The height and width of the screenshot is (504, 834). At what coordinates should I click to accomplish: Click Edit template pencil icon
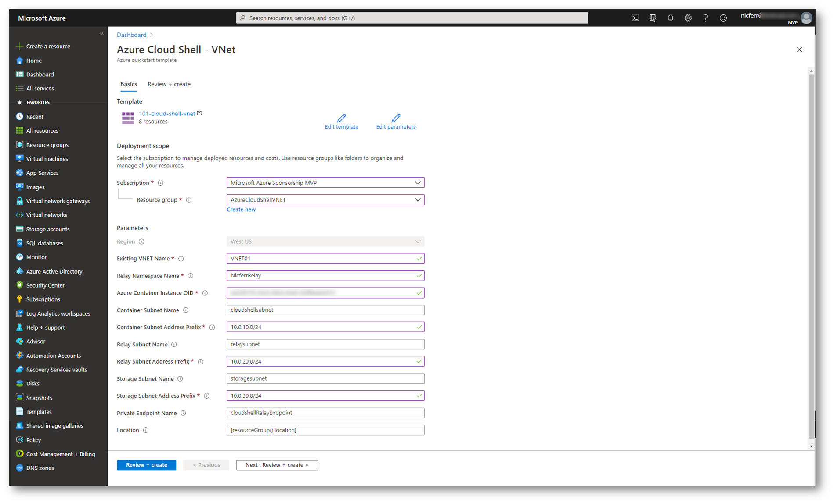[341, 118]
